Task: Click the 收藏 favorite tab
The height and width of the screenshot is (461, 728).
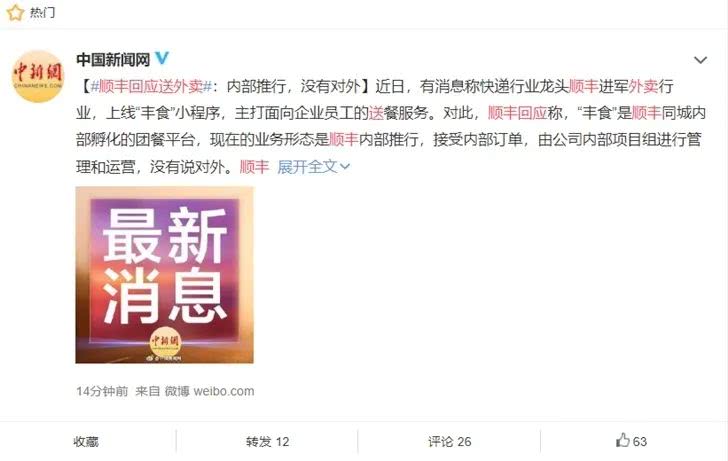Action: [x=86, y=442]
